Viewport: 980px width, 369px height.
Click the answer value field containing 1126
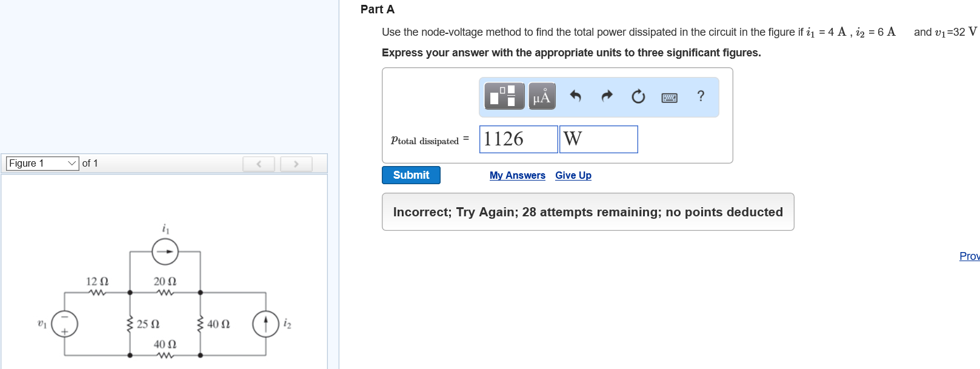tap(518, 139)
